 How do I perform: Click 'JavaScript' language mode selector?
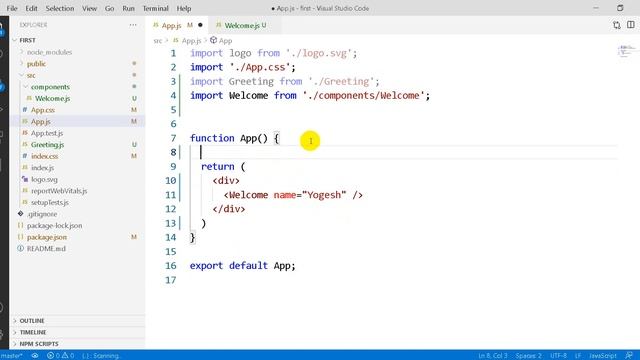click(603, 356)
